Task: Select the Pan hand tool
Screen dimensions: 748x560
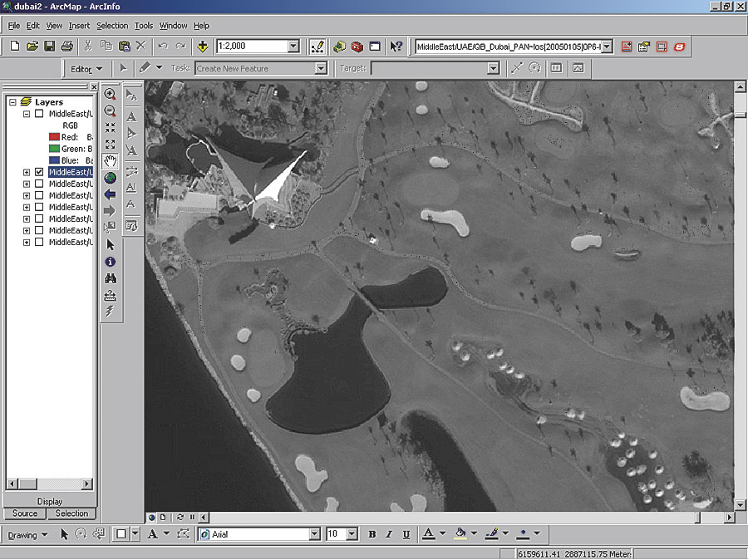Action: 110,160
